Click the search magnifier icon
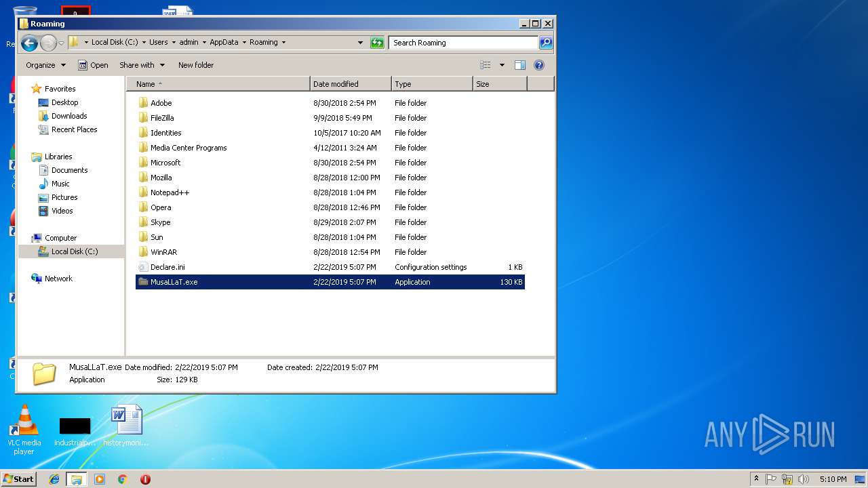This screenshot has height=488, width=868. click(x=545, y=43)
